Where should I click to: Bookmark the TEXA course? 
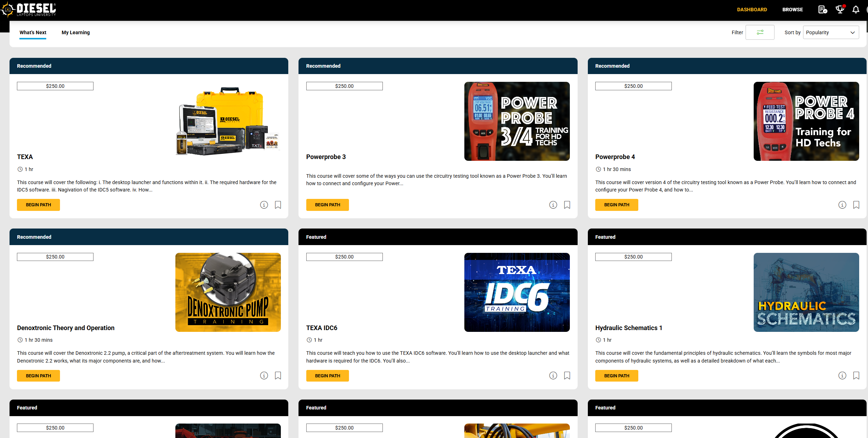point(278,205)
